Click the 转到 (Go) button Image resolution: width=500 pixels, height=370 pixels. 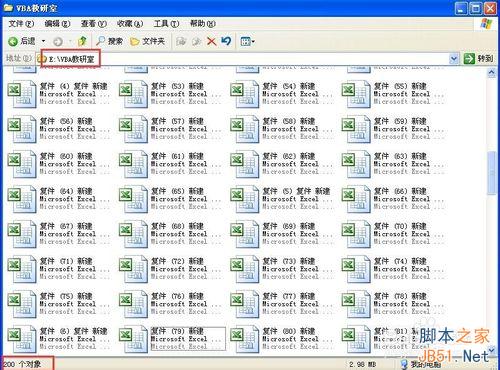(x=478, y=59)
